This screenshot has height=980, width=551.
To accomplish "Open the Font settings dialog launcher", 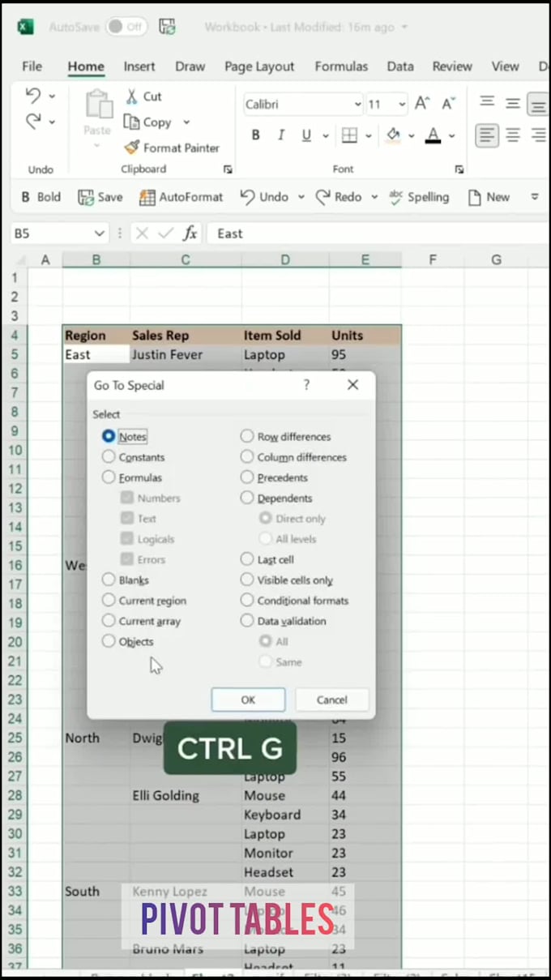I will [x=459, y=169].
